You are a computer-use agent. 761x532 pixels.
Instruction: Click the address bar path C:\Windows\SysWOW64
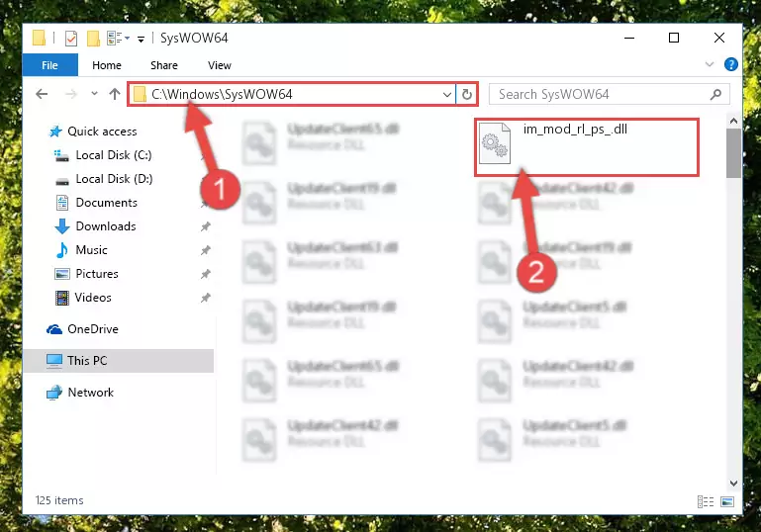tap(222, 94)
